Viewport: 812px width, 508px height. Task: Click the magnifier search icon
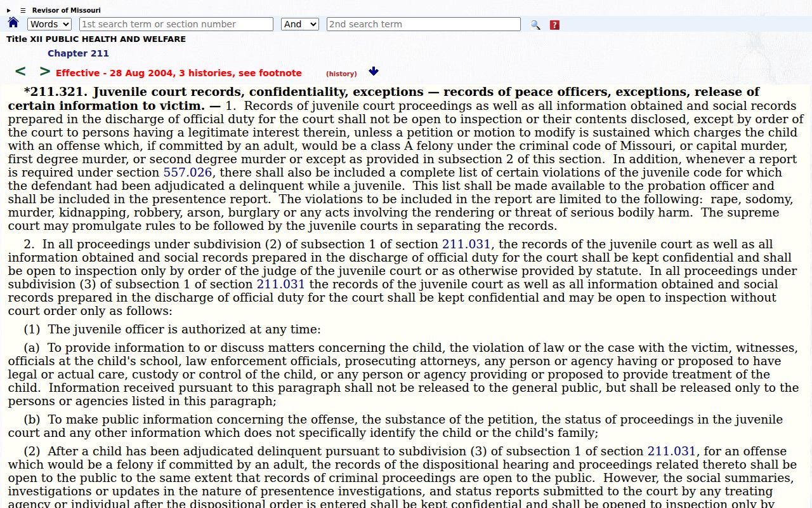[x=535, y=25]
